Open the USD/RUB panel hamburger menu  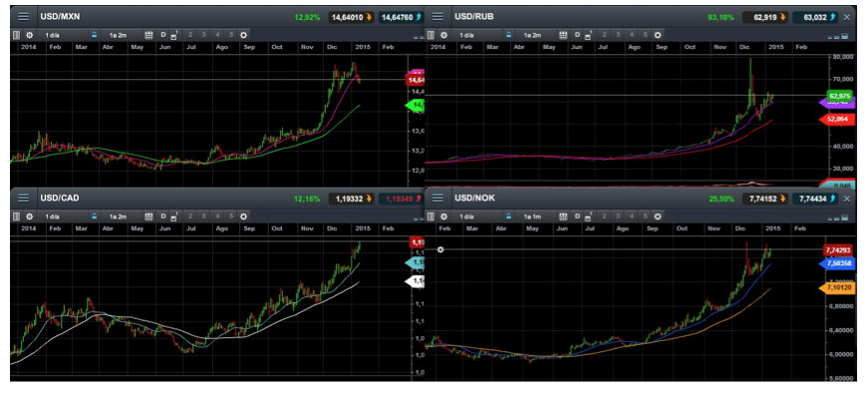(x=437, y=17)
